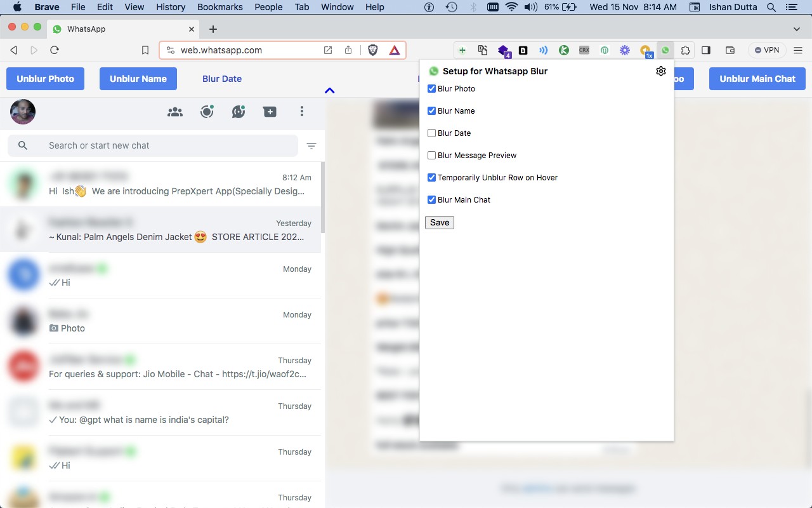
Task: Click the Unblur Name button
Action: [x=138, y=79]
